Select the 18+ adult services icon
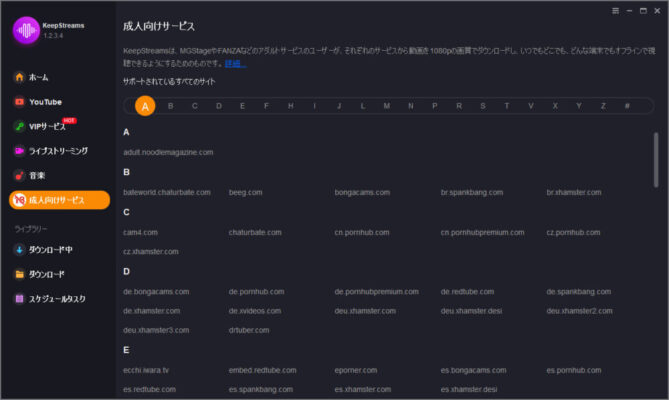The width and height of the screenshot is (669, 400). pyautogui.click(x=19, y=200)
